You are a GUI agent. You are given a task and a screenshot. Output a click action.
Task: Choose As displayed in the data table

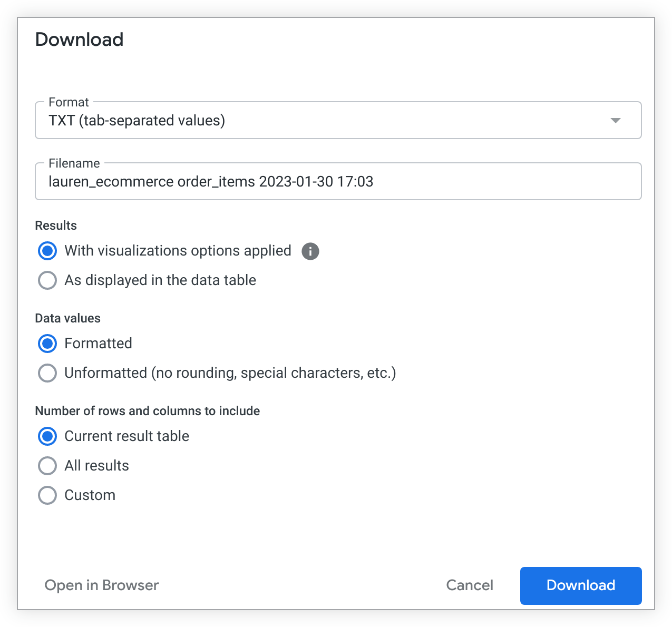coord(47,280)
